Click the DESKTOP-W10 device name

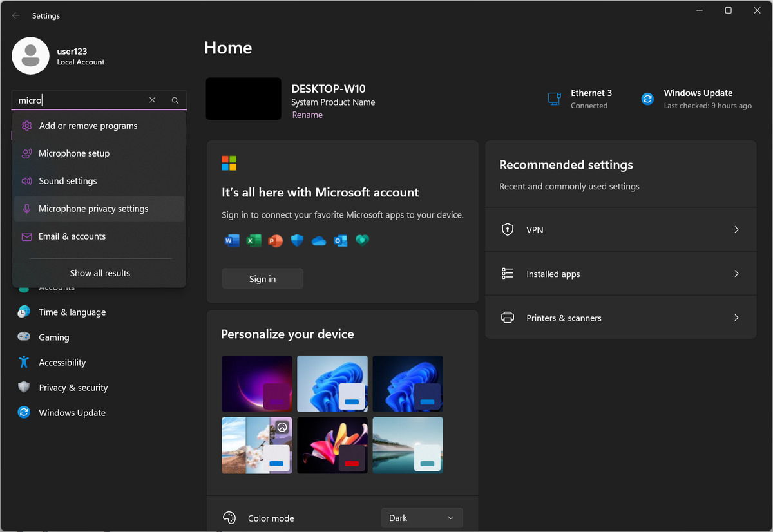(329, 89)
